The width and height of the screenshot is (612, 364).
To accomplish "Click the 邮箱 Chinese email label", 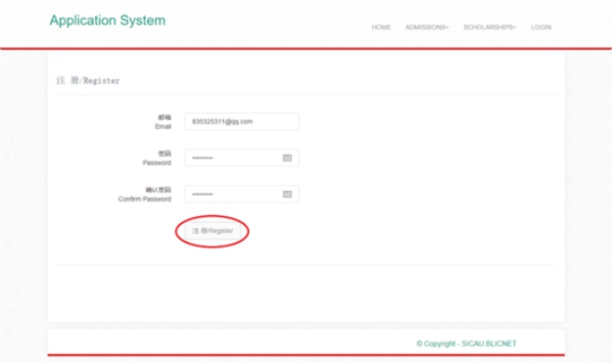I will tap(165, 117).
